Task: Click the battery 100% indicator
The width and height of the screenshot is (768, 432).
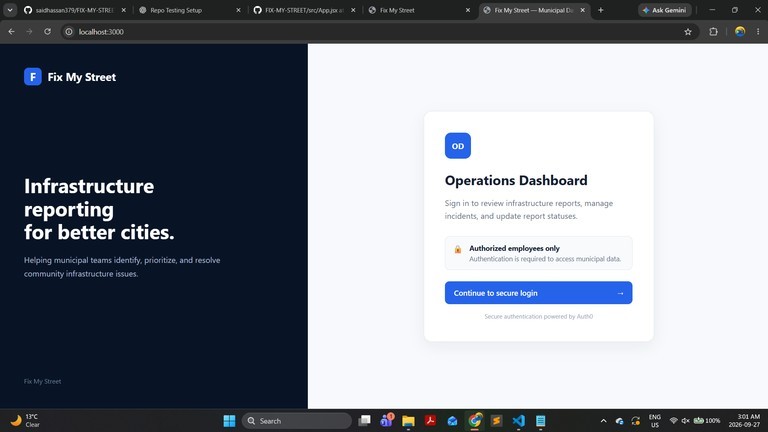Action: pyautogui.click(x=707, y=421)
